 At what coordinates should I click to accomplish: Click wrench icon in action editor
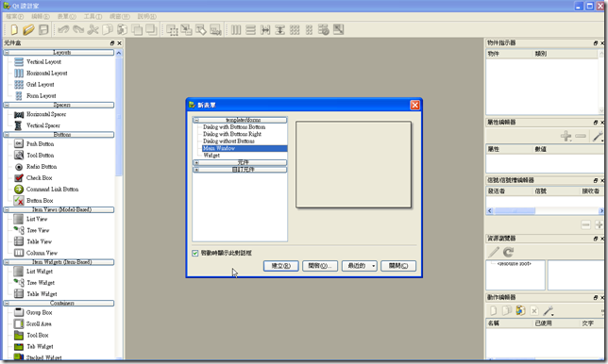click(x=548, y=310)
